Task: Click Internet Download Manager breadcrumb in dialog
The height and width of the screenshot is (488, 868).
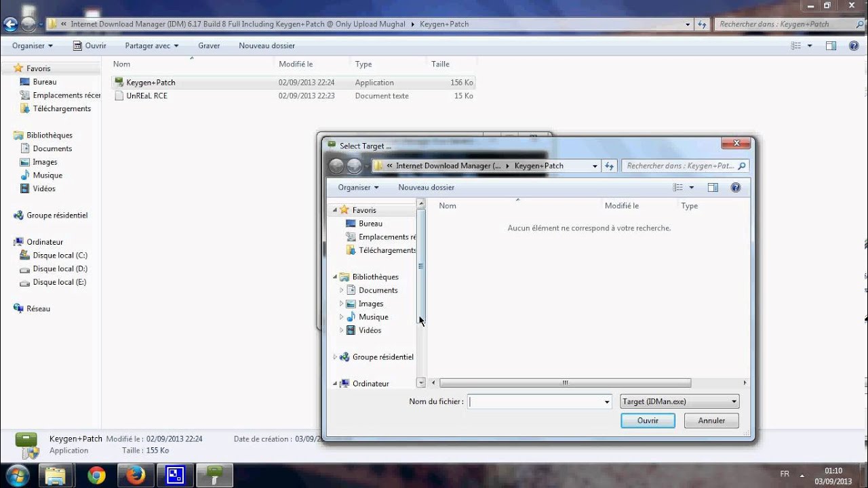Action: point(448,165)
